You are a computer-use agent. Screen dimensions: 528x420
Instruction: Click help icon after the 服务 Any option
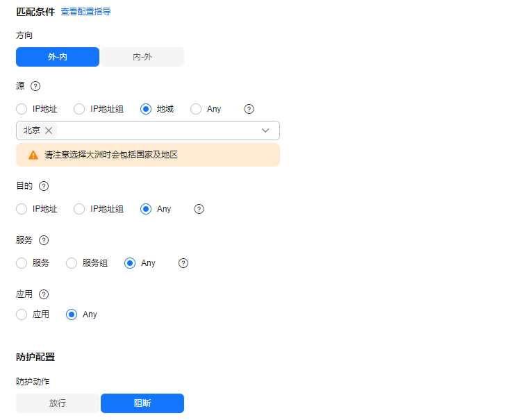click(x=183, y=263)
